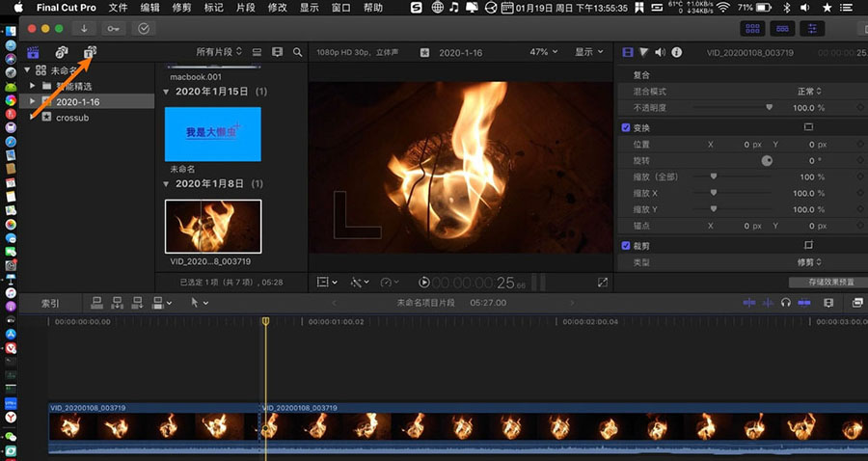The width and height of the screenshot is (868, 461).
Task: Toggle solo with headphones icon
Action: [x=785, y=303]
